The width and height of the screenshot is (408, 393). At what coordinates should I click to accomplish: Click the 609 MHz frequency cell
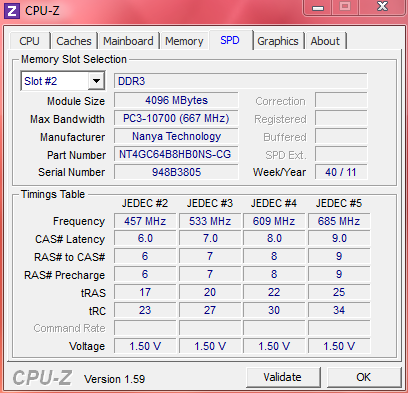point(274,221)
